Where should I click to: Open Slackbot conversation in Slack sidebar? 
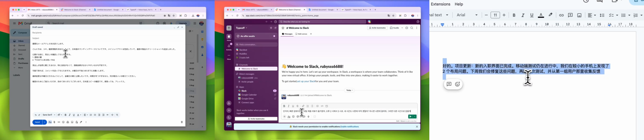pos(256,50)
